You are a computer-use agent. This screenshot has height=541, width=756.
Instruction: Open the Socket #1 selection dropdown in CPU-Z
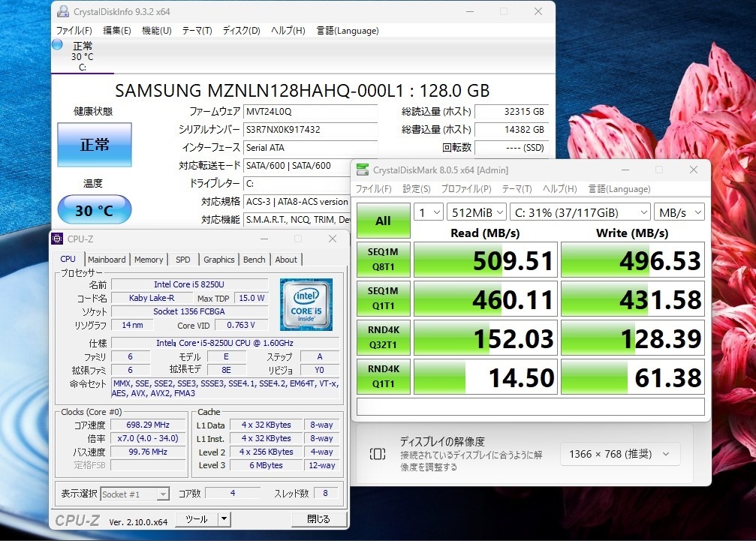pos(134,494)
